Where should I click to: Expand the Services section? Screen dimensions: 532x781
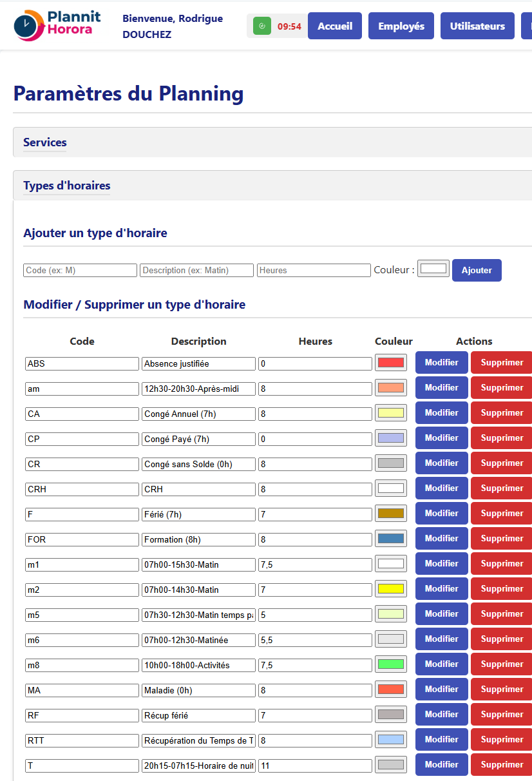point(45,142)
